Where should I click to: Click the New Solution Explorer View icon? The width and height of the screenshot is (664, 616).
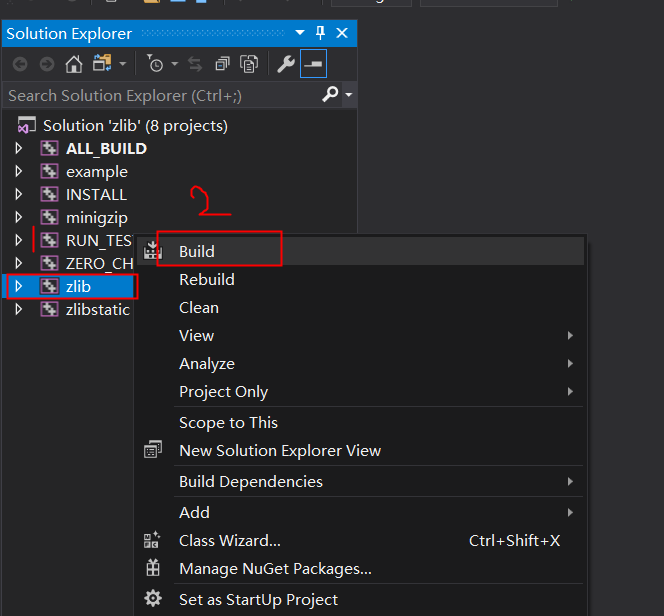[x=153, y=450]
